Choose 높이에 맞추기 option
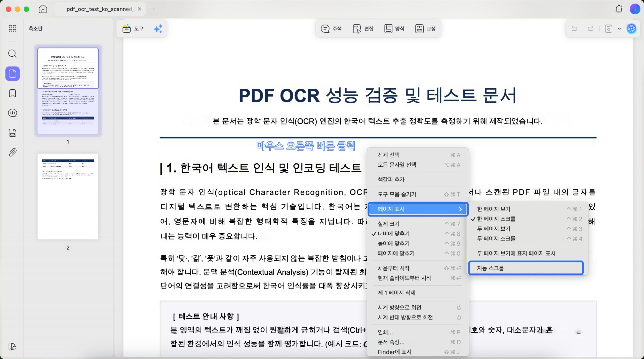644x359 pixels. pyautogui.click(x=418, y=244)
